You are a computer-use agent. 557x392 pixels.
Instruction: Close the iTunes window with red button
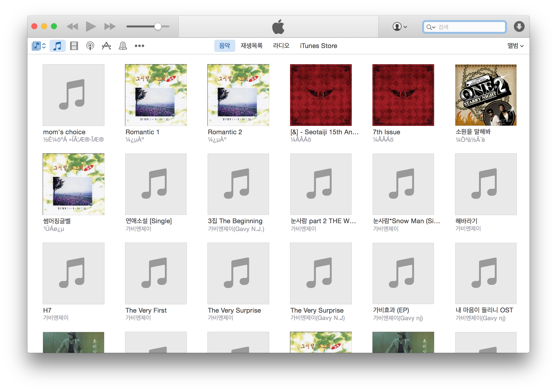click(34, 26)
